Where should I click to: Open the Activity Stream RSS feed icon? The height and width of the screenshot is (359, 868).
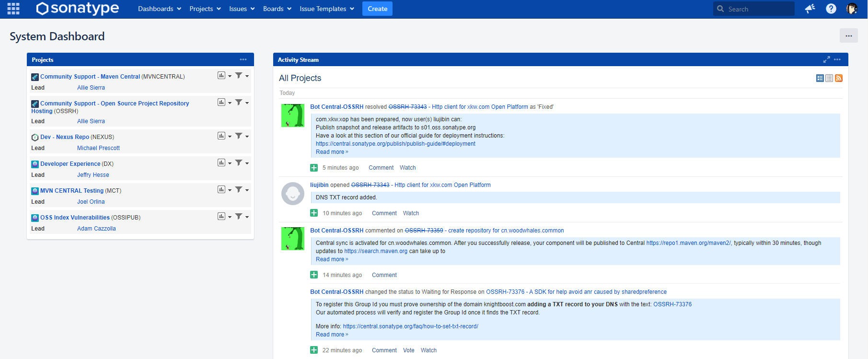click(x=839, y=78)
